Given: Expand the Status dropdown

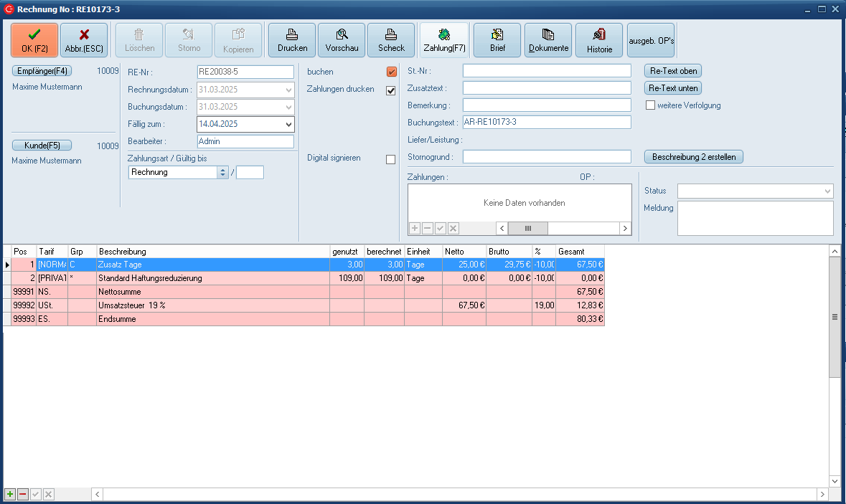Looking at the screenshot, I should point(827,191).
